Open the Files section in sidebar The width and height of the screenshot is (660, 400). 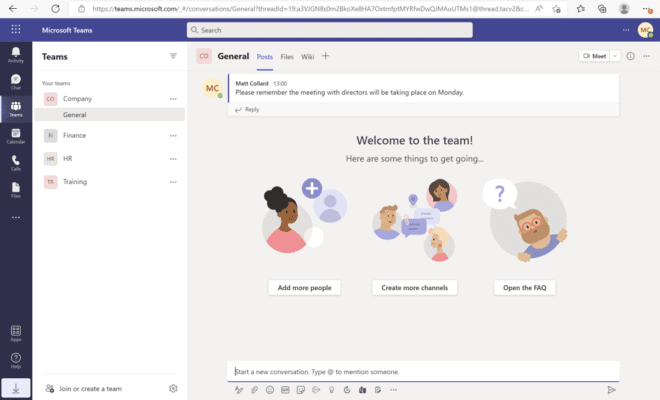pos(16,189)
